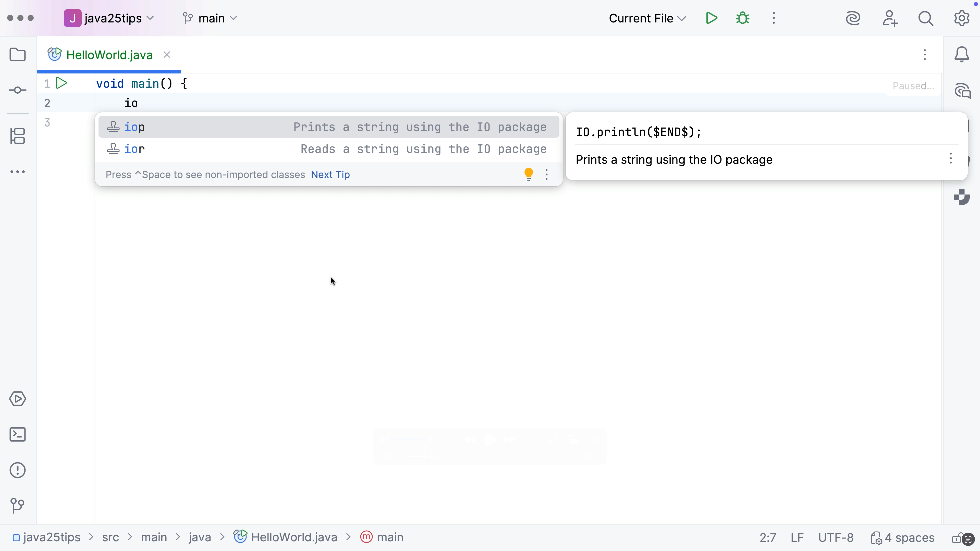Open the Commit tool window

(x=18, y=90)
